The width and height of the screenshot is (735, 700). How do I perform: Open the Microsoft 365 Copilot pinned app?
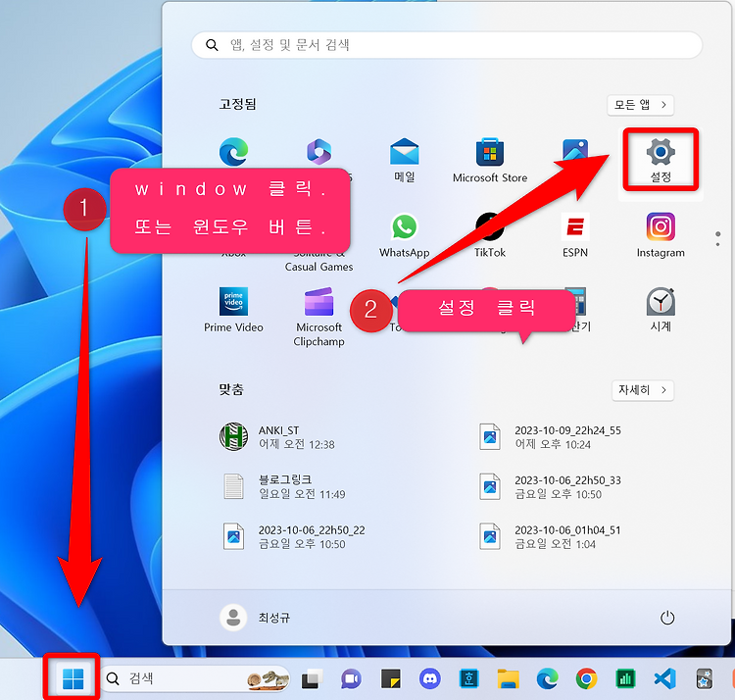[x=318, y=151]
